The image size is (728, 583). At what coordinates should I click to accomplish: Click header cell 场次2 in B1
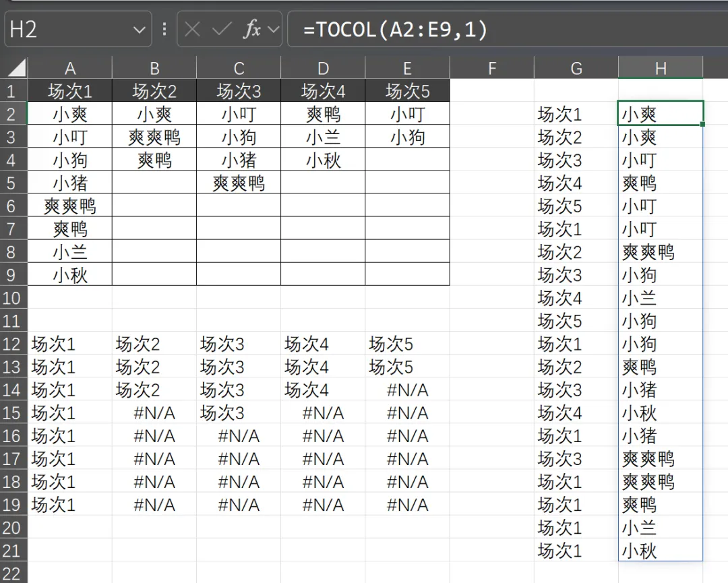pyautogui.click(x=154, y=91)
